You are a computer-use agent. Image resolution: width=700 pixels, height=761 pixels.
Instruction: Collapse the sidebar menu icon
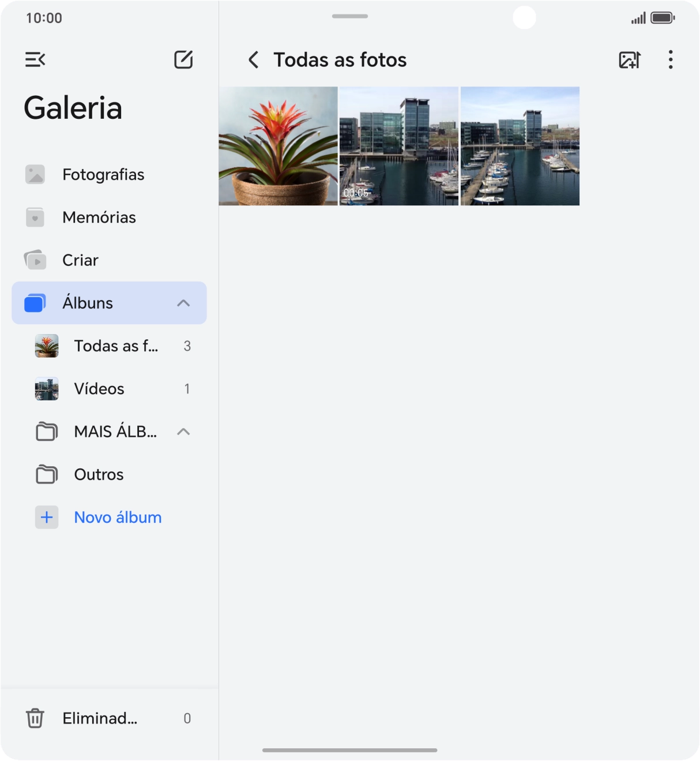click(x=35, y=59)
